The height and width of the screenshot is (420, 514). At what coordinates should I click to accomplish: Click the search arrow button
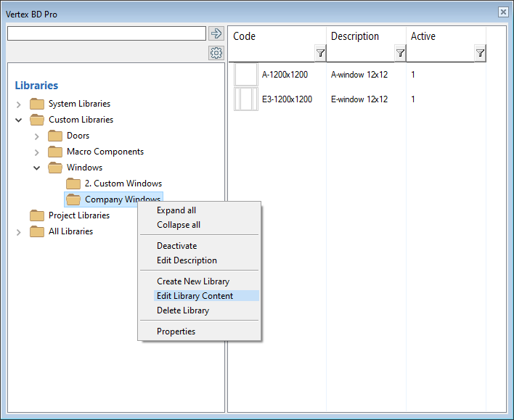tap(216, 33)
